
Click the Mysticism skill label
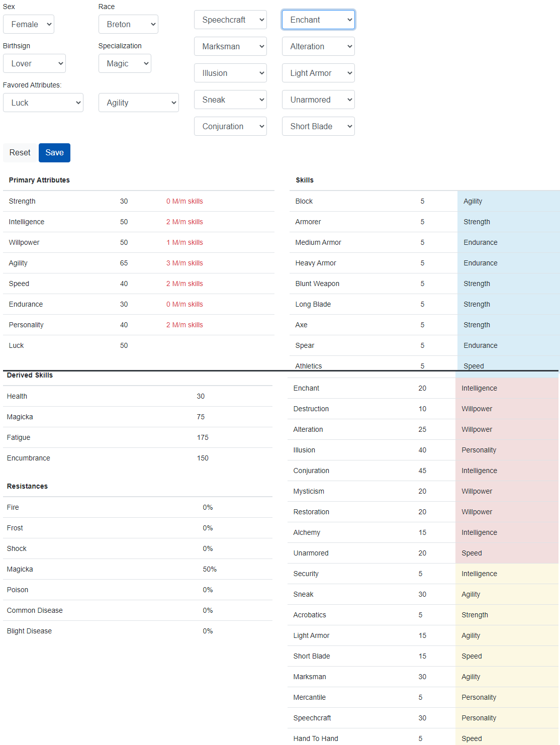point(309,491)
